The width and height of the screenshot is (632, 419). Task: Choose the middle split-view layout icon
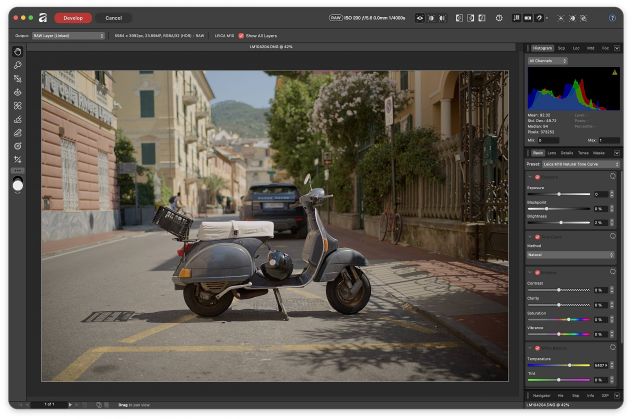tap(470, 18)
